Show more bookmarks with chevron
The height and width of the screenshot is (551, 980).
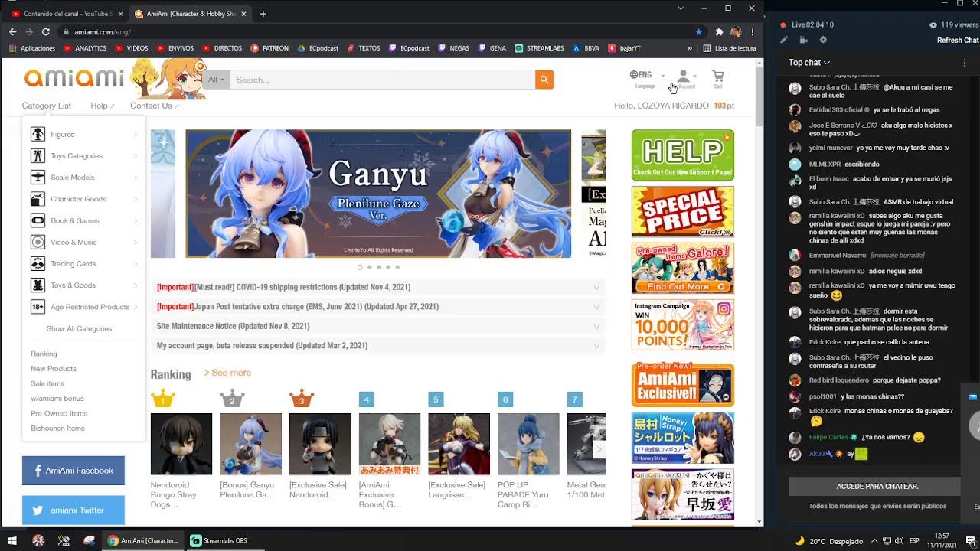click(690, 48)
